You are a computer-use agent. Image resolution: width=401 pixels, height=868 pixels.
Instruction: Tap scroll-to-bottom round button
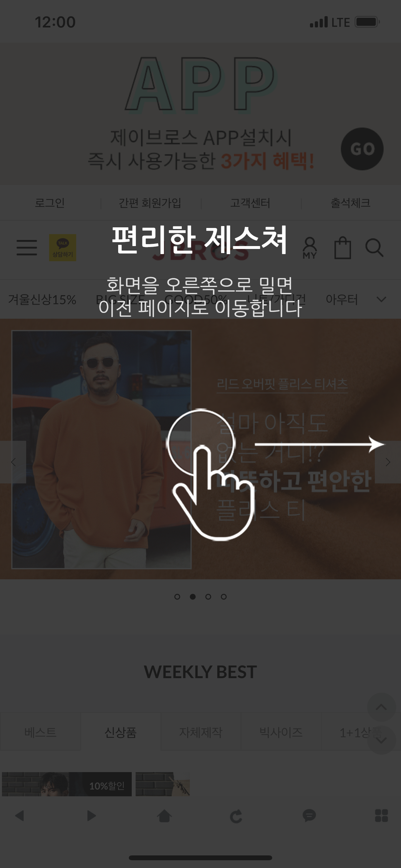[x=381, y=740]
